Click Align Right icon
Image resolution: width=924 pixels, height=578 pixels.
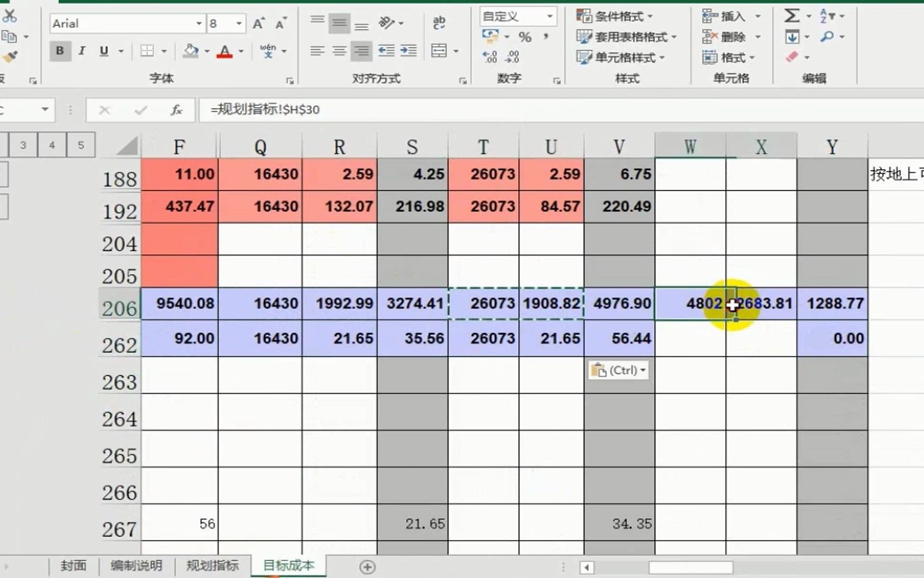(x=361, y=51)
